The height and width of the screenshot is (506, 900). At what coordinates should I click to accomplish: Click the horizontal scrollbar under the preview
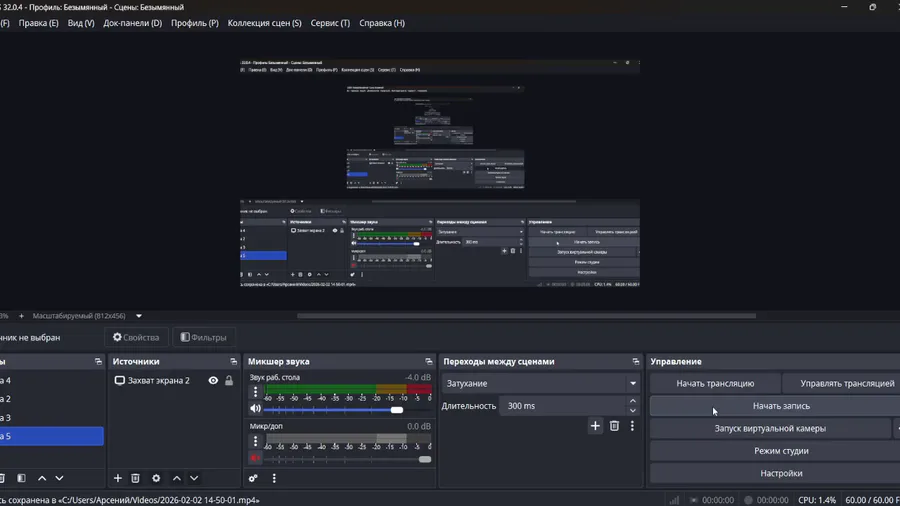(x=526, y=316)
